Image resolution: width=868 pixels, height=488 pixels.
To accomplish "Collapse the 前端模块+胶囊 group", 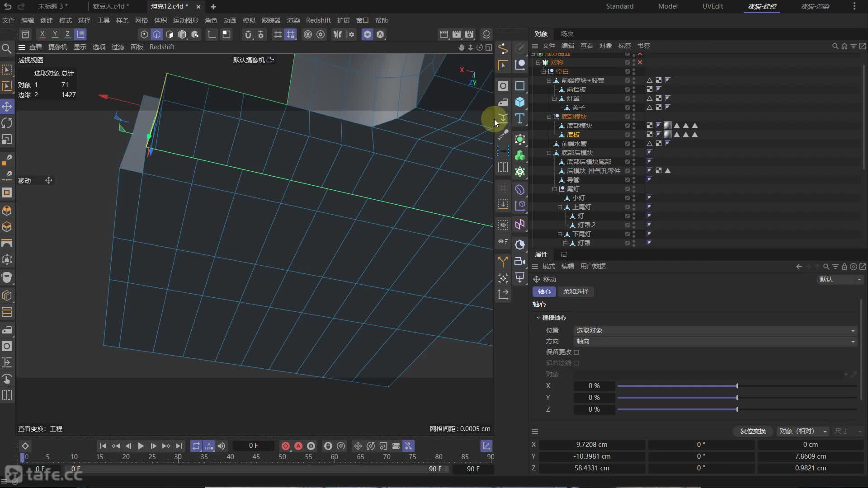I will (x=549, y=80).
